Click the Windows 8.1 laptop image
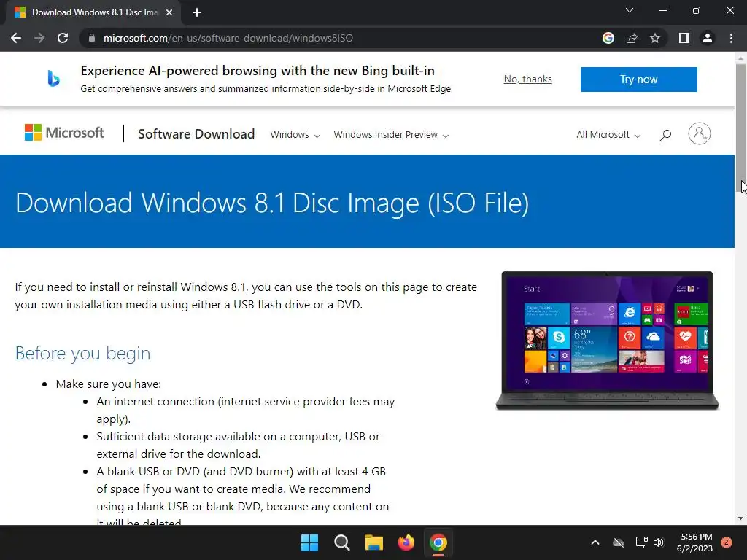The height and width of the screenshot is (560, 747). pyautogui.click(x=607, y=341)
